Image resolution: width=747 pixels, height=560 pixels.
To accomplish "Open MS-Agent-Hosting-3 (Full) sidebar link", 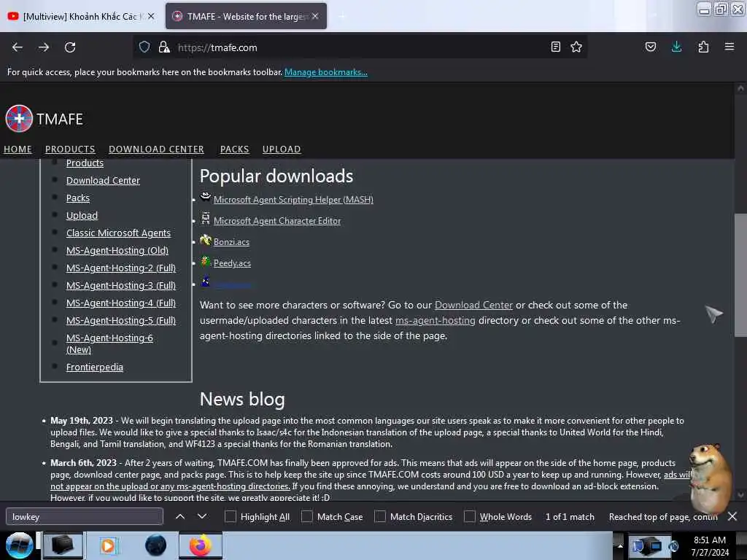I will coord(121,285).
